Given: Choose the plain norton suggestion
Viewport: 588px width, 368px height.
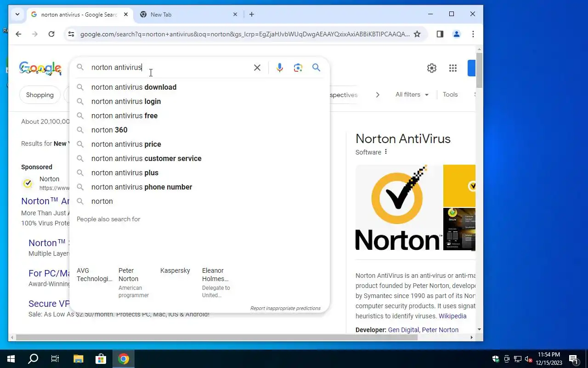Looking at the screenshot, I should [199, 201].
